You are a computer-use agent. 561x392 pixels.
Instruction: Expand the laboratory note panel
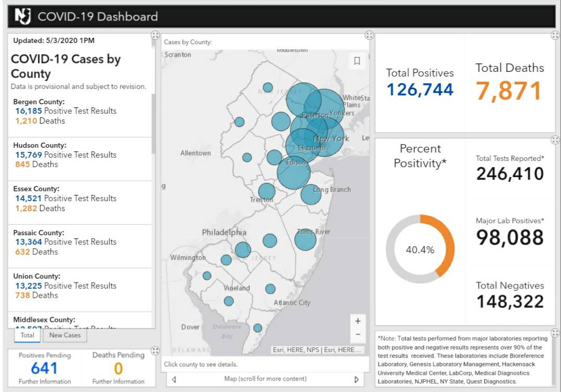(x=555, y=333)
